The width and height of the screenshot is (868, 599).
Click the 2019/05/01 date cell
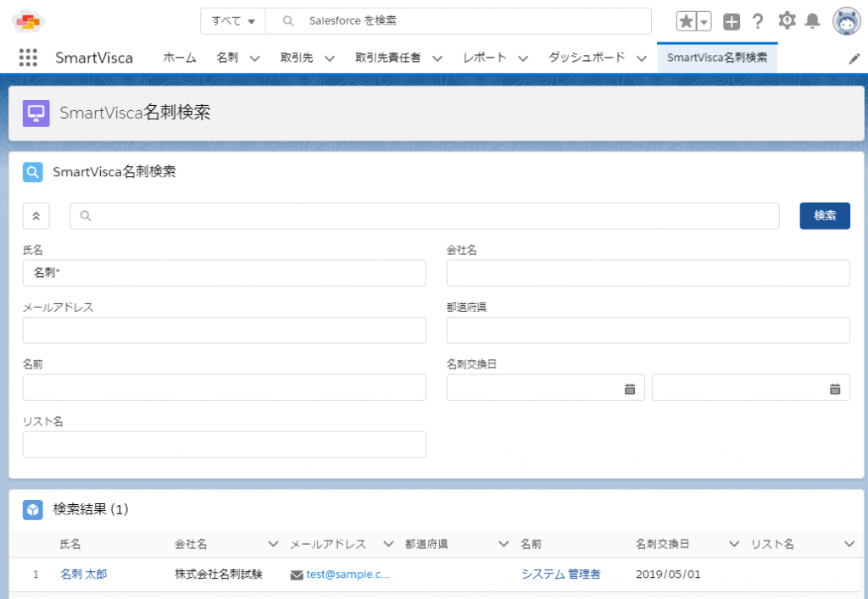coord(668,574)
